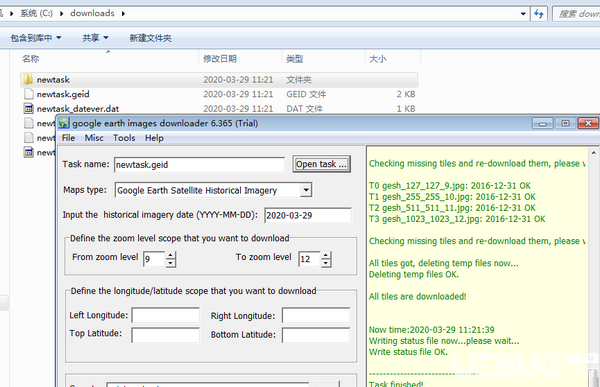
Task: Open the Help menu
Action: 154,138
